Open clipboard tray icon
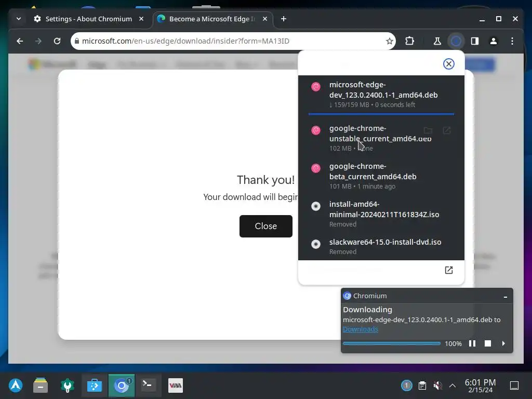Image resolution: width=532 pixels, height=399 pixels. click(x=422, y=385)
